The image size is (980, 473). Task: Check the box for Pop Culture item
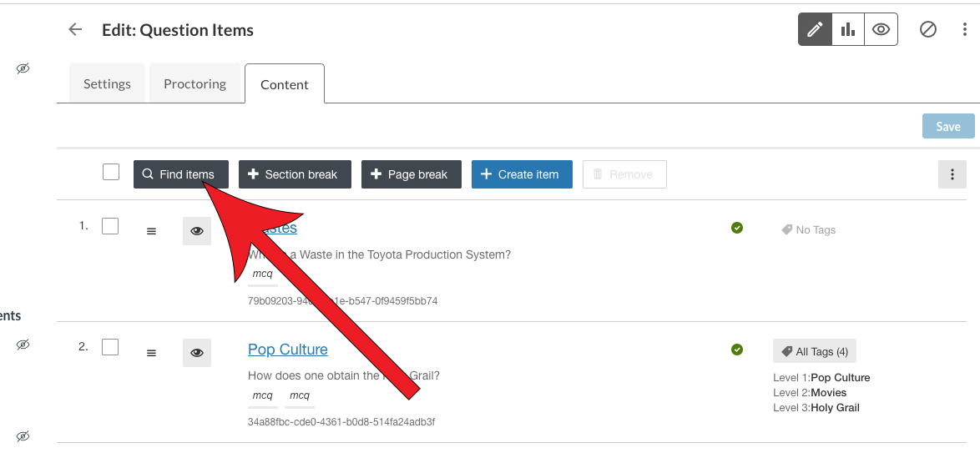(x=110, y=347)
